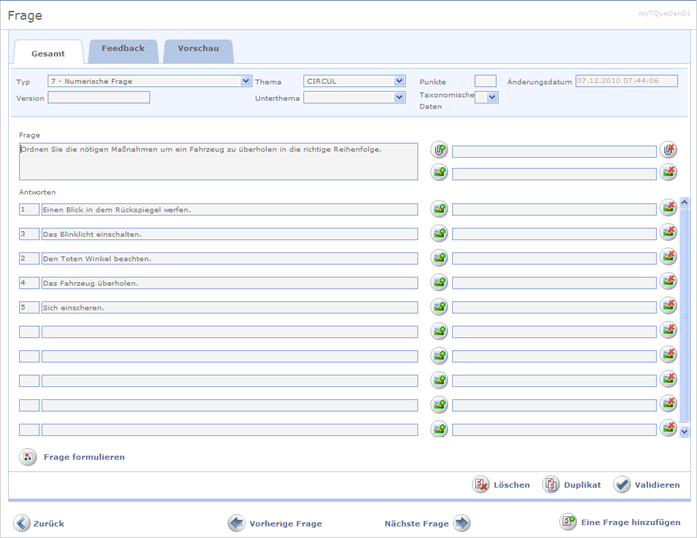
Task: Remove image from answer 'Das Fahrzeug überholen'
Action: (x=669, y=282)
